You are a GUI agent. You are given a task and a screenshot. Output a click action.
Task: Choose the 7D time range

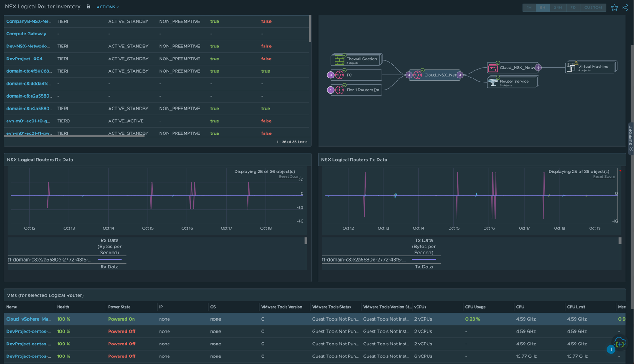[x=573, y=8]
